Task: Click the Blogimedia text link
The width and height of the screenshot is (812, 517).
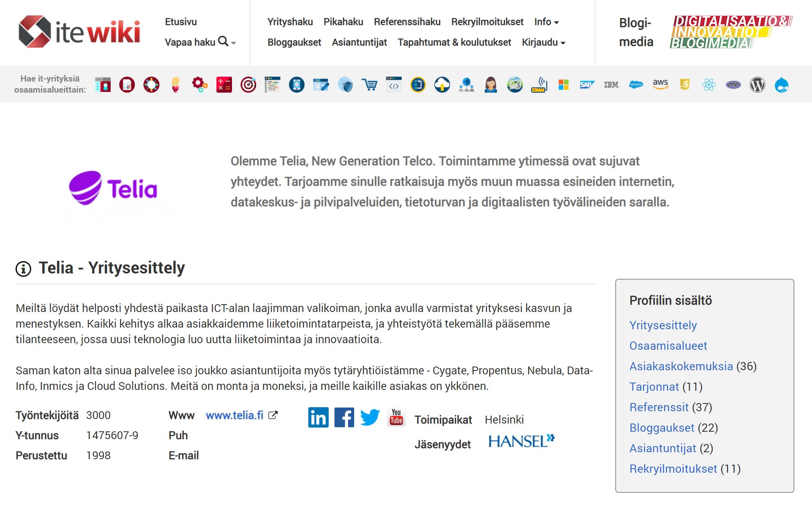Action: 636,32
